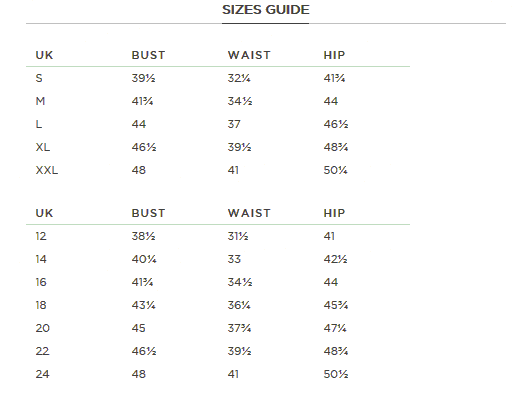Click the HIP header in second table
513x393 pixels.
[334, 213]
